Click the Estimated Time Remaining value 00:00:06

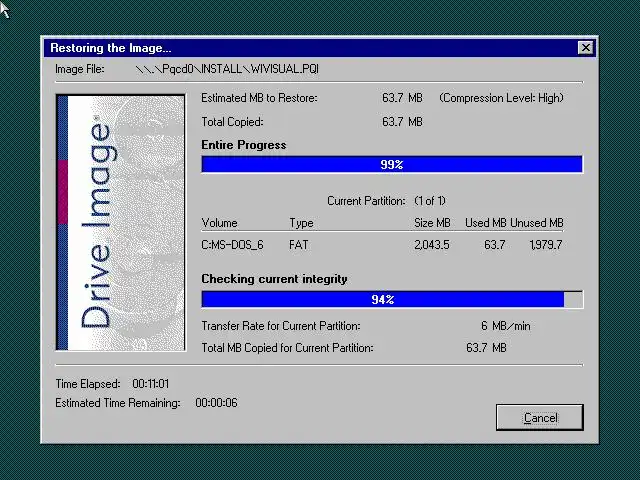pos(216,403)
